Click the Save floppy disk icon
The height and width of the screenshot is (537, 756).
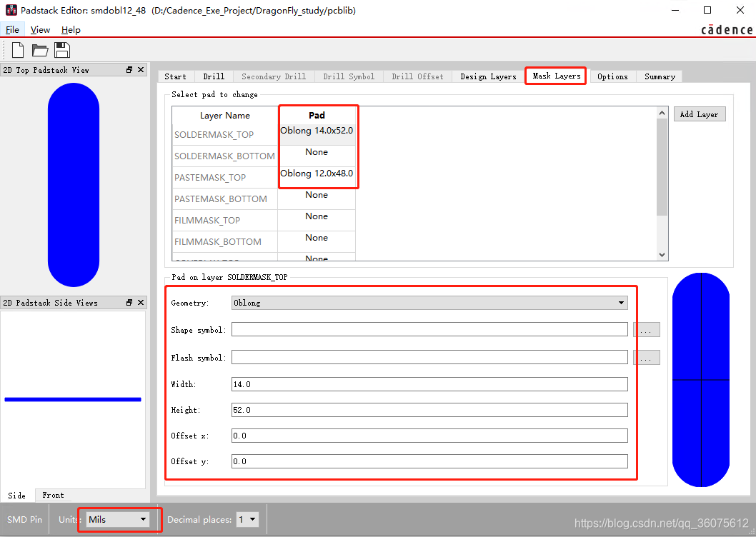[62, 50]
